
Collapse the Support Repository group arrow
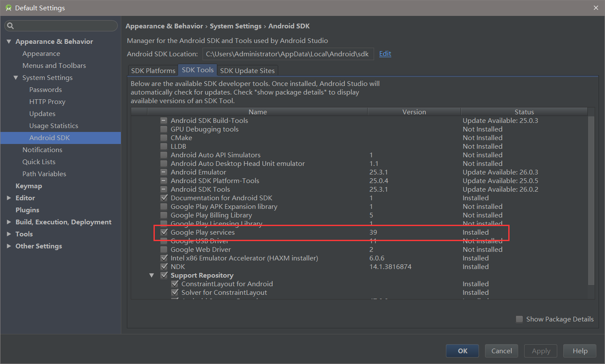[x=152, y=275]
